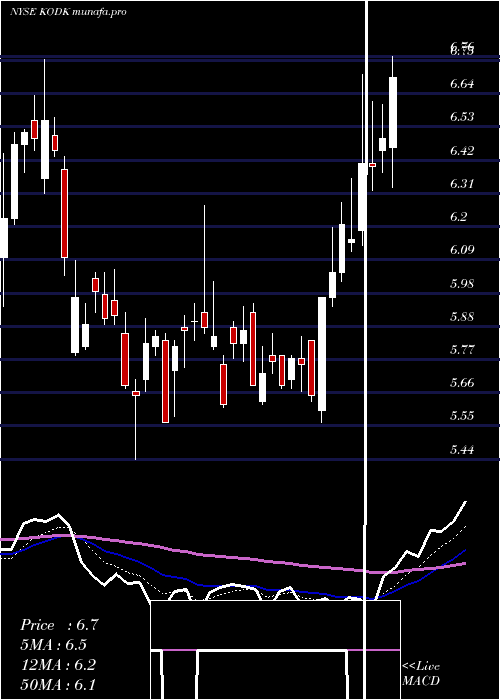Click the 6.42 price axis label
The image size is (500, 700).
coord(461,150)
